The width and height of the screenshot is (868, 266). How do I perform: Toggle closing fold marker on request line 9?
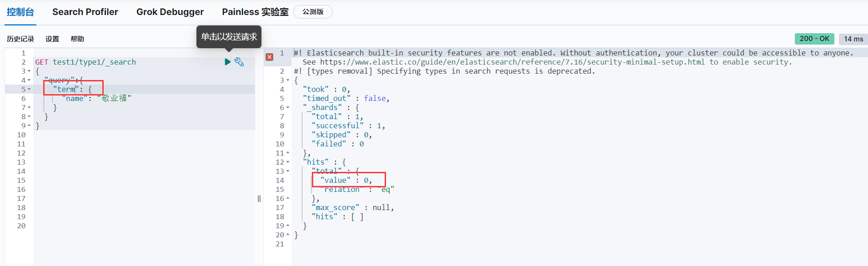29,125
